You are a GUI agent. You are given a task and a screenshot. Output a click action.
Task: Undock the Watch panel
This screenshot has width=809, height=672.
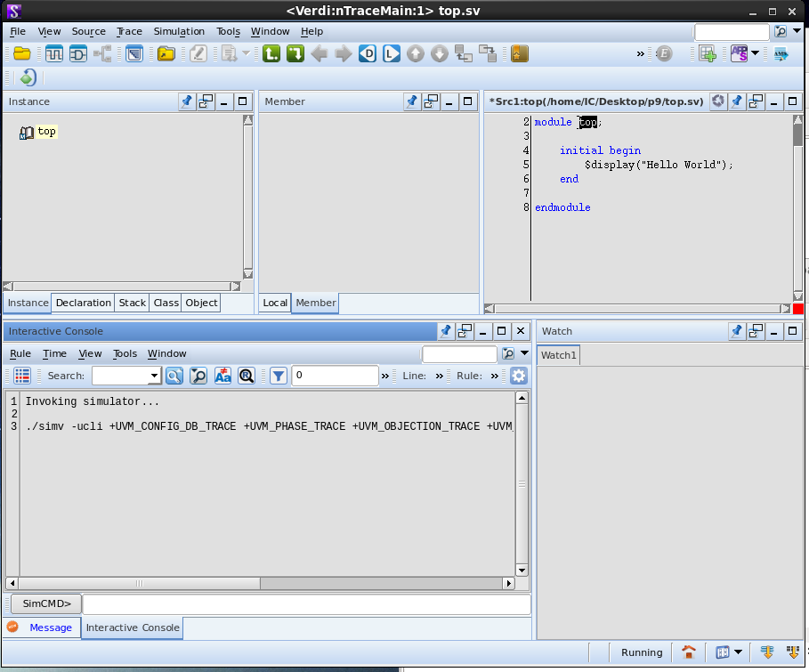[x=756, y=331]
